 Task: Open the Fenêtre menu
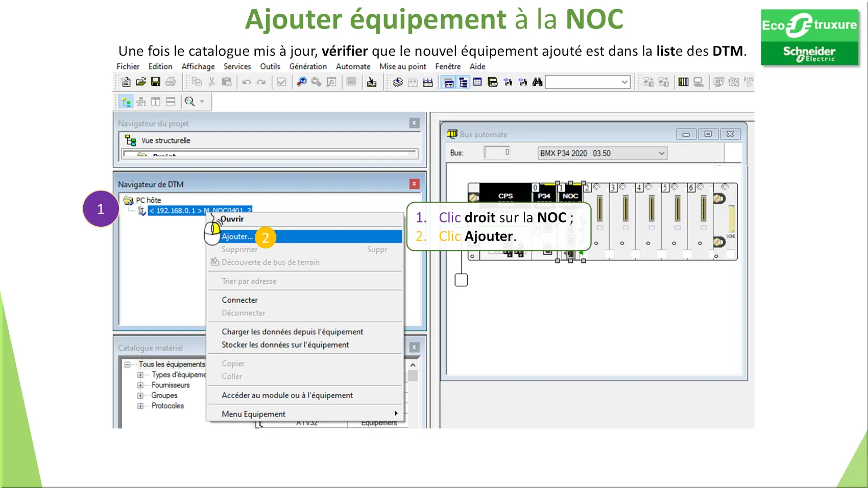[448, 66]
